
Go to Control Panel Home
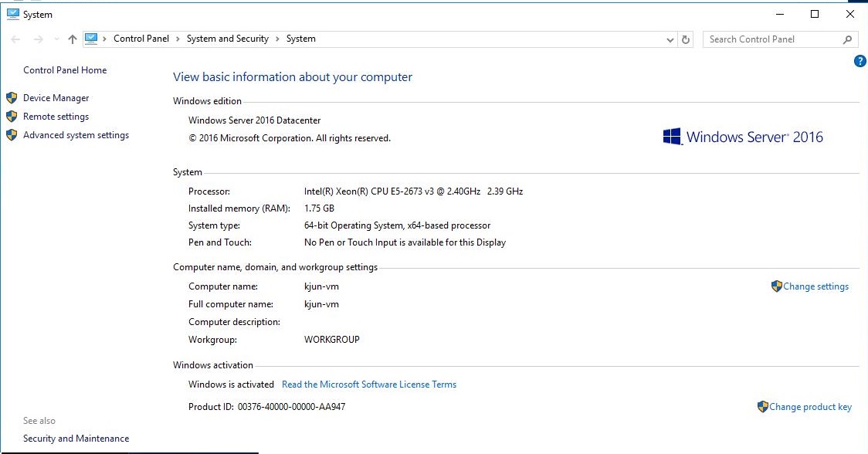coord(65,70)
